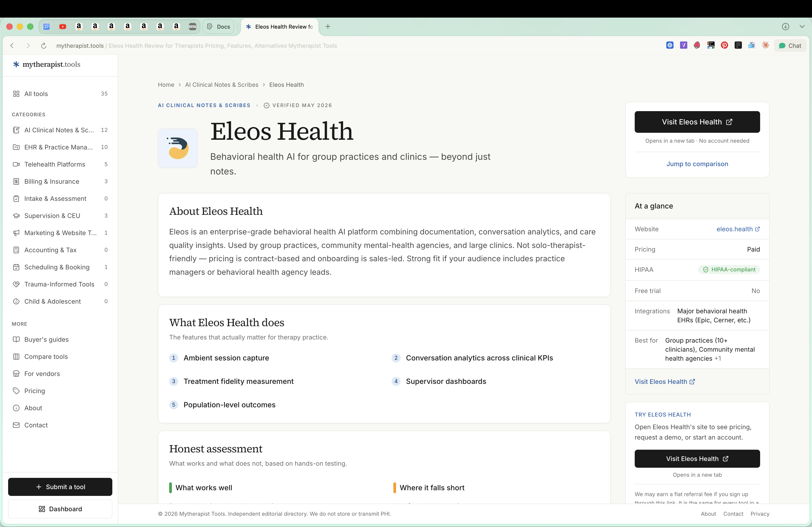812x527 pixels.
Task: Open Telehealth Platforms sidebar category
Action: tap(60, 164)
